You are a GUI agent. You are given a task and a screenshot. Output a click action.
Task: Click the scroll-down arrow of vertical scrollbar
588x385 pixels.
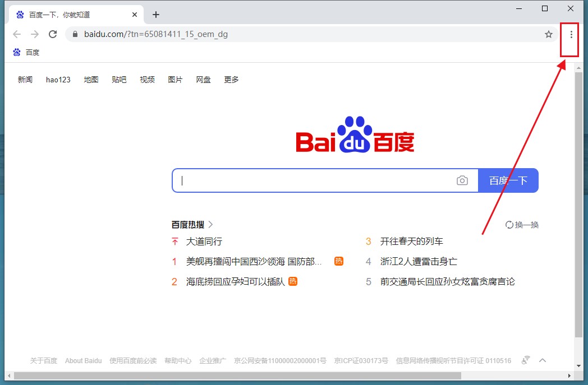[578, 366]
